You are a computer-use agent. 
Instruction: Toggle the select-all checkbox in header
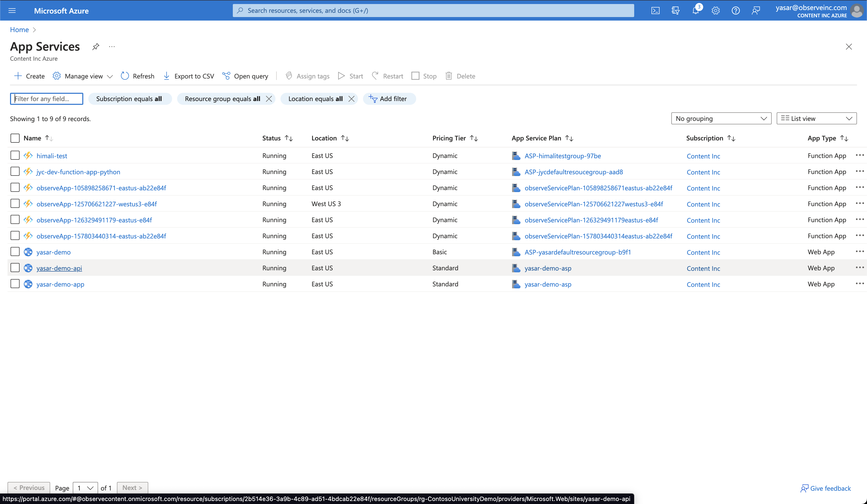pyautogui.click(x=15, y=138)
